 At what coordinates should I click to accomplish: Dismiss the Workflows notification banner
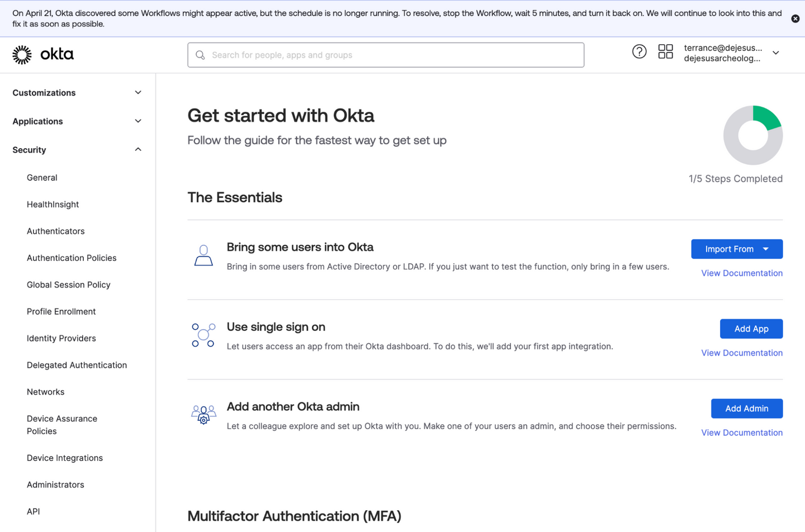click(x=795, y=18)
